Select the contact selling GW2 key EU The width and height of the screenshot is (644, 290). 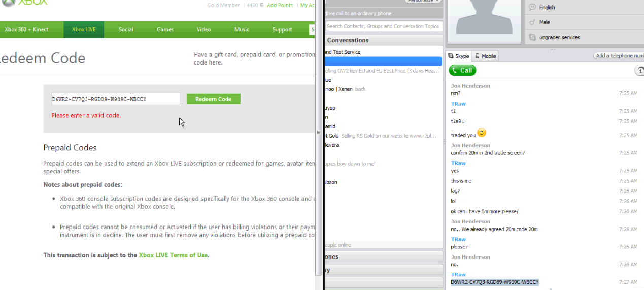tap(383, 71)
